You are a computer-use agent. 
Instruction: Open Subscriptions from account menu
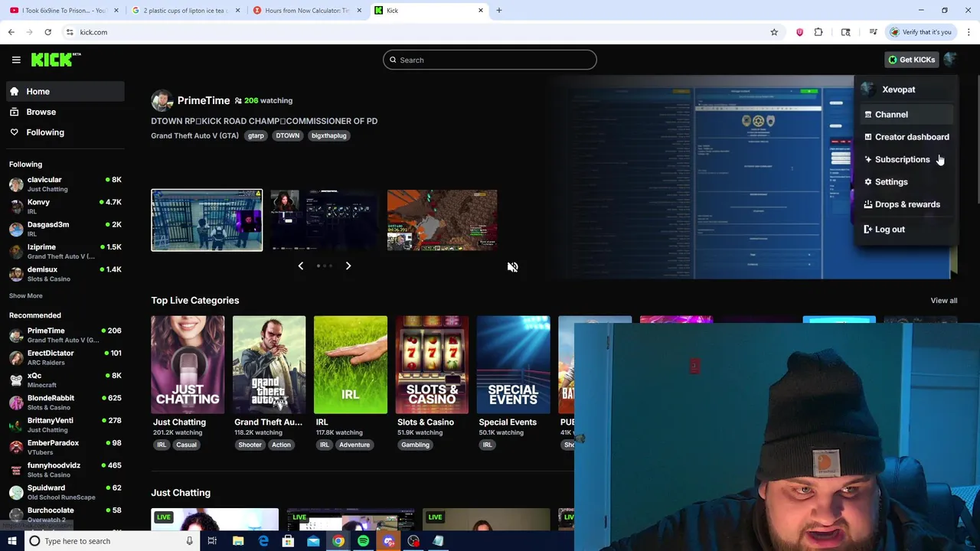[x=905, y=159]
